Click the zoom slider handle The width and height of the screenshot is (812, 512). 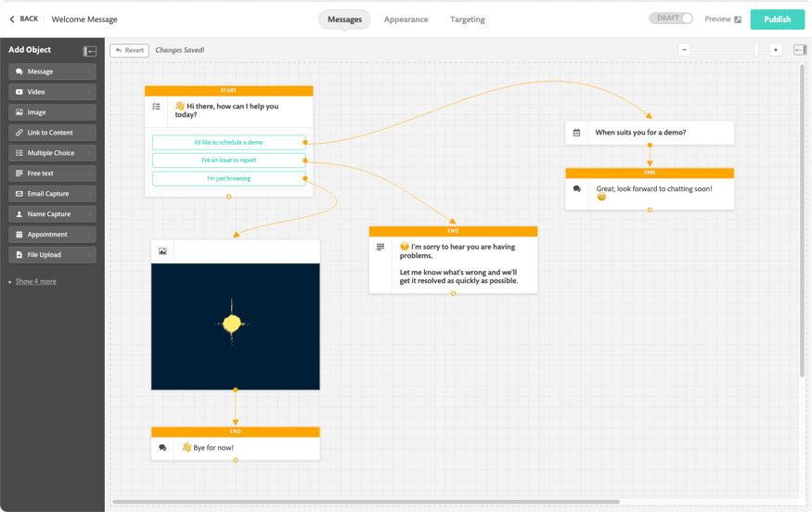coord(756,50)
